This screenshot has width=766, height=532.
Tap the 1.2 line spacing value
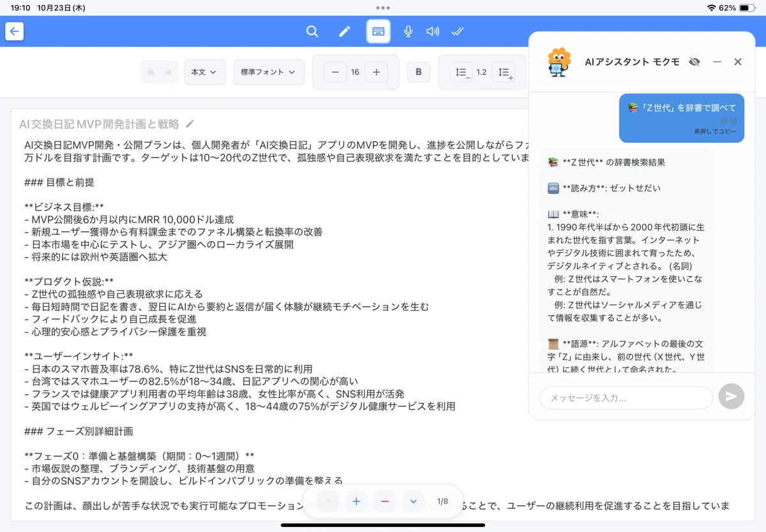point(481,72)
